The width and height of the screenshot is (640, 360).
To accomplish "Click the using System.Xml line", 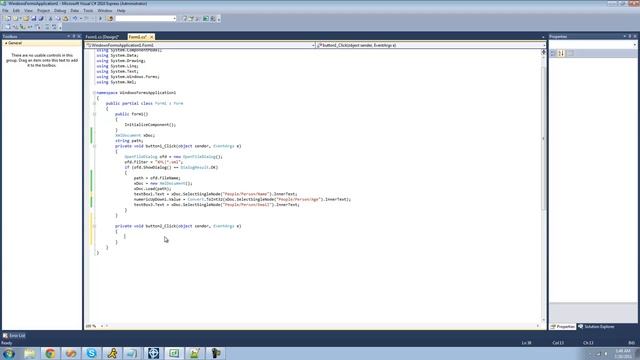I will pyautogui.click(x=116, y=82).
